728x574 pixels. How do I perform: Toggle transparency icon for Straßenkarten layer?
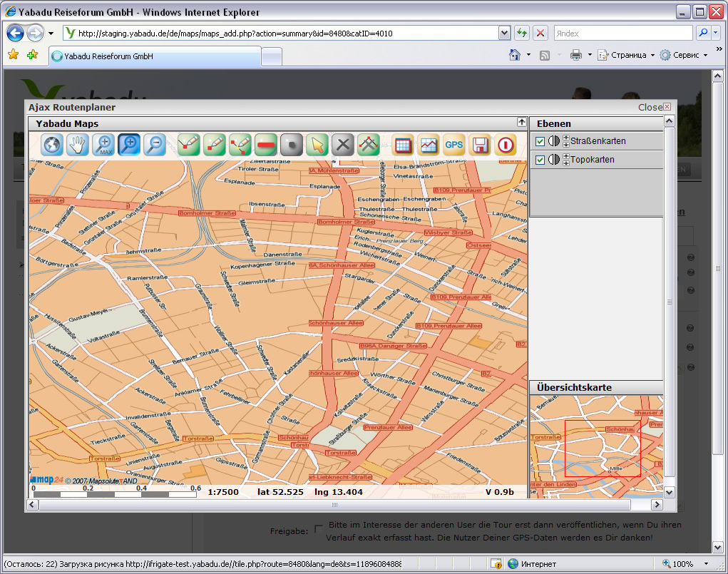coord(554,140)
